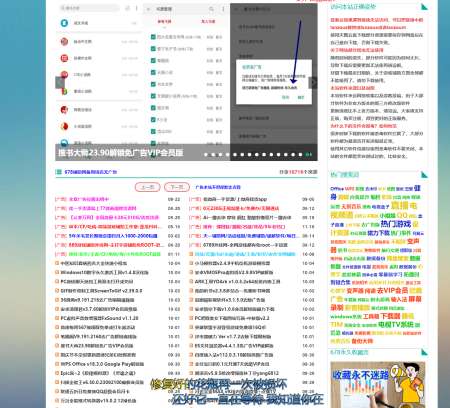Image resolution: width=450 pixels, height=408 pixels.
Task: Select the first carousel pagination dot
Action: 206,154
